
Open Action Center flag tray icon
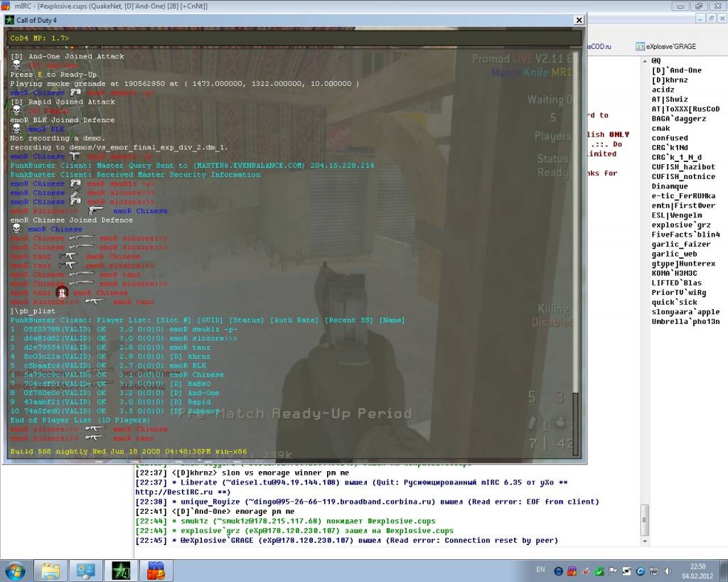(x=613, y=571)
